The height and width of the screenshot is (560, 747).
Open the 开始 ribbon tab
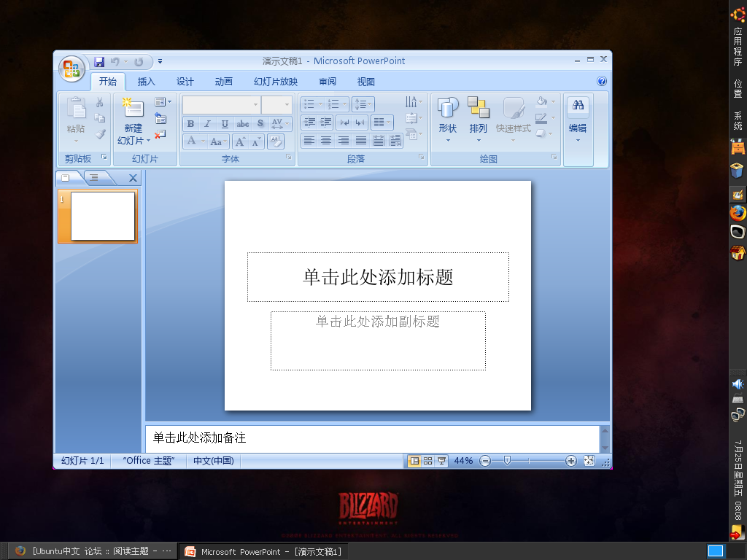[x=108, y=82]
